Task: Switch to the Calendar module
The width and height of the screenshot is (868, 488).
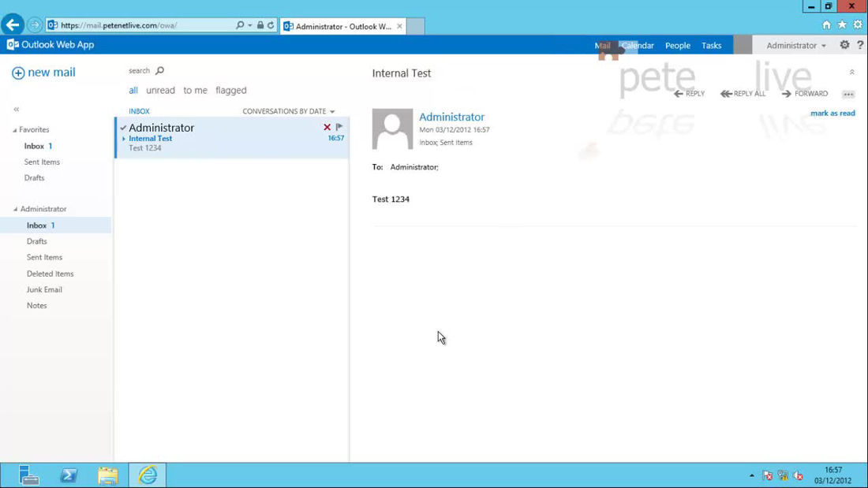Action: coord(638,46)
